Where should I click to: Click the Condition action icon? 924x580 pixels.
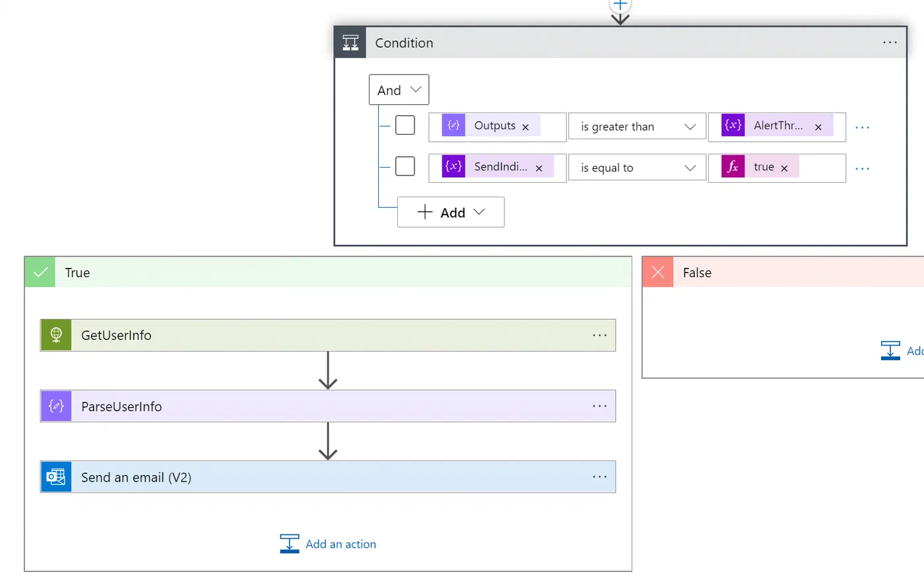(x=350, y=43)
